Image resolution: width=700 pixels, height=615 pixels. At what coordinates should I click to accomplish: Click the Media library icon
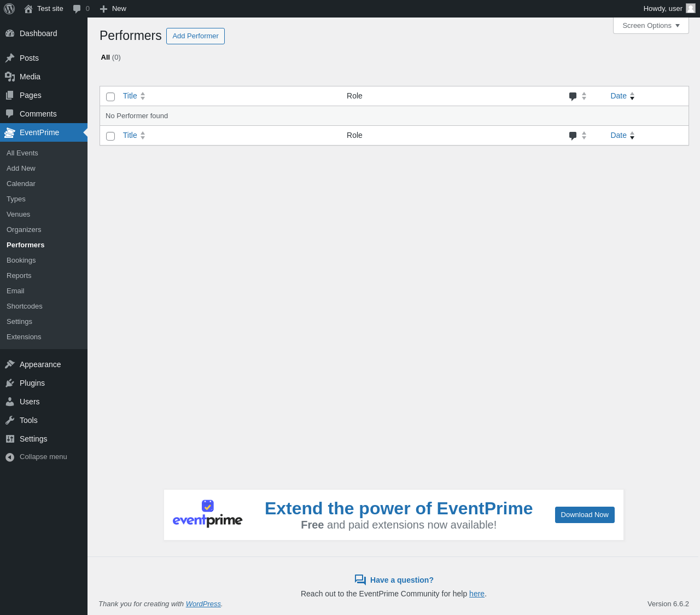point(10,77)
